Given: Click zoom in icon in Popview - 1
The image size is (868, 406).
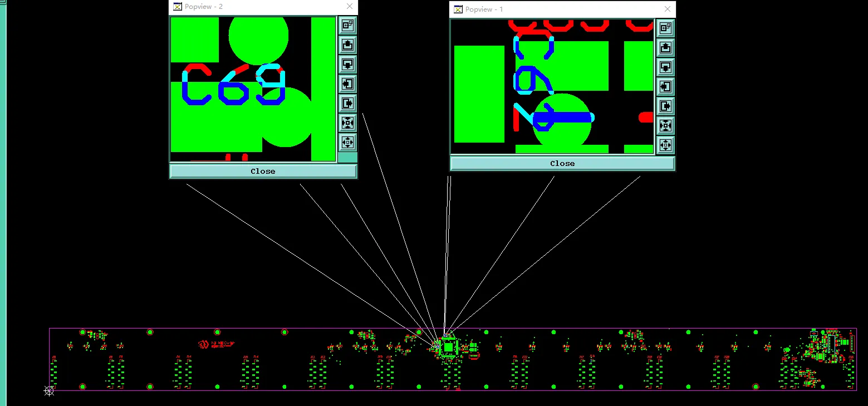Looking at the screenshot, I should coord(665,125).
